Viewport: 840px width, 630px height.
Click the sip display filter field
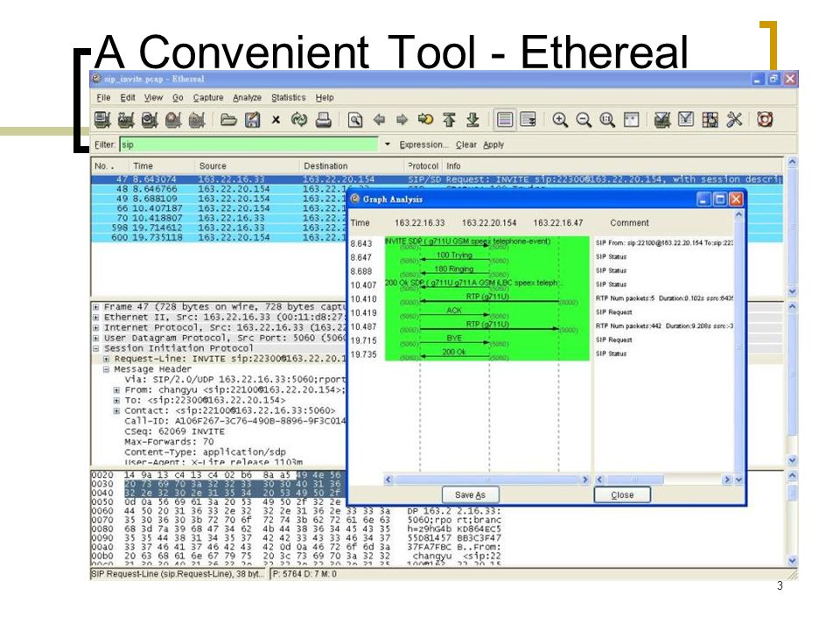(249, 144)
